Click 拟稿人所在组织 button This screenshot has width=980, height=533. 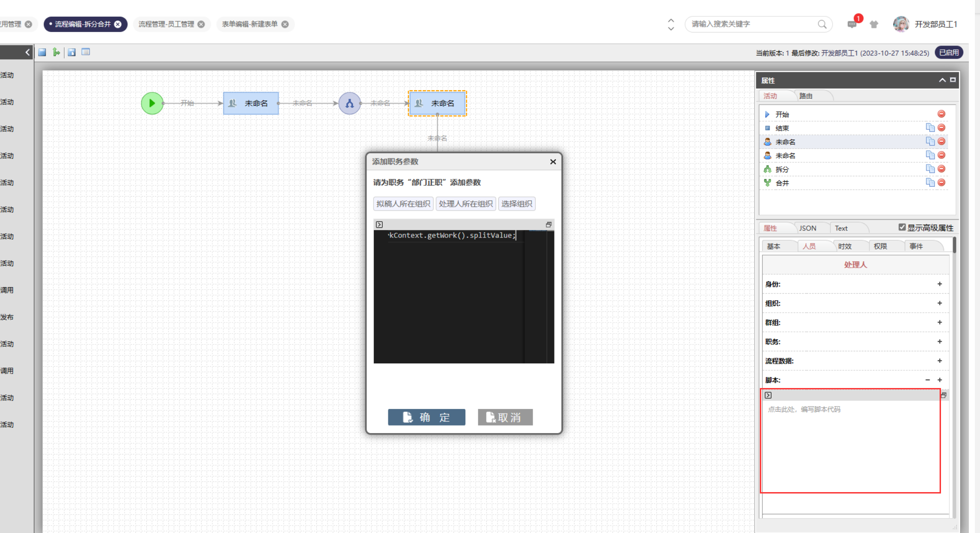tap(403, 204)
